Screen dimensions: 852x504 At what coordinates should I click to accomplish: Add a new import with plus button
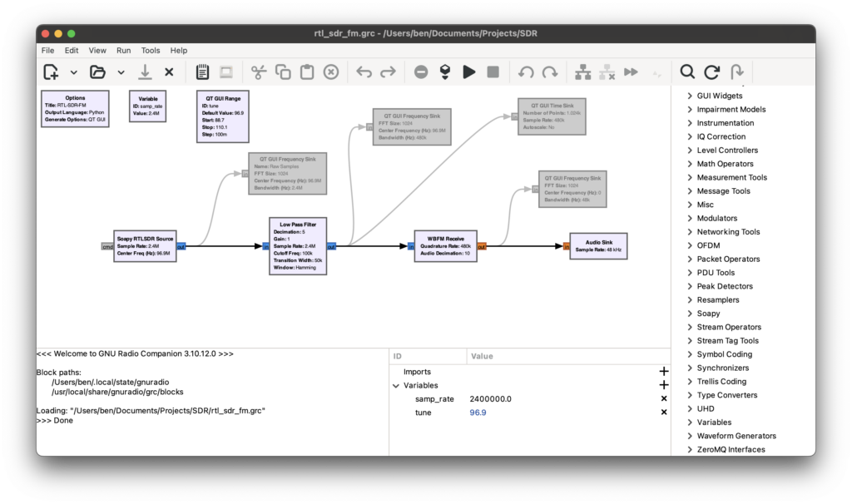point(663,372)
